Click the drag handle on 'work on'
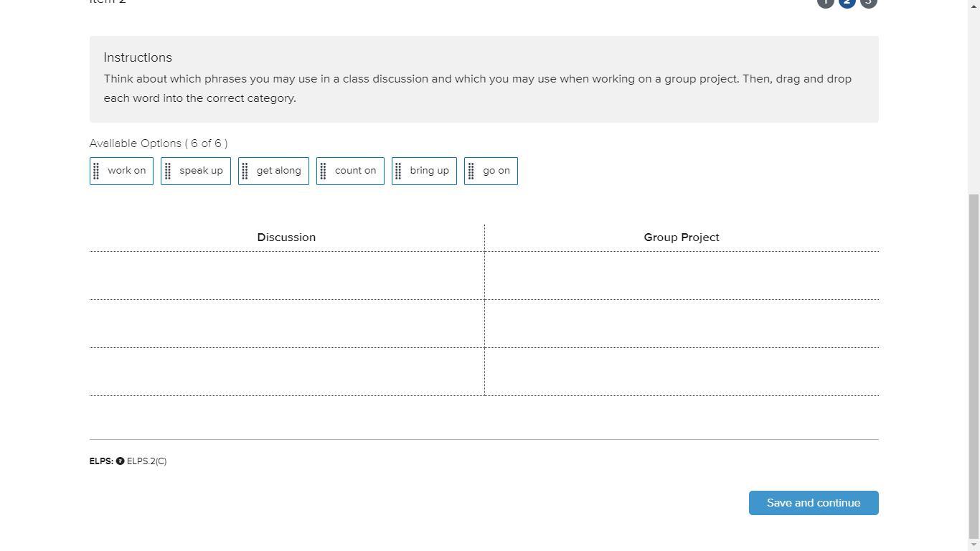 point(96,171)
